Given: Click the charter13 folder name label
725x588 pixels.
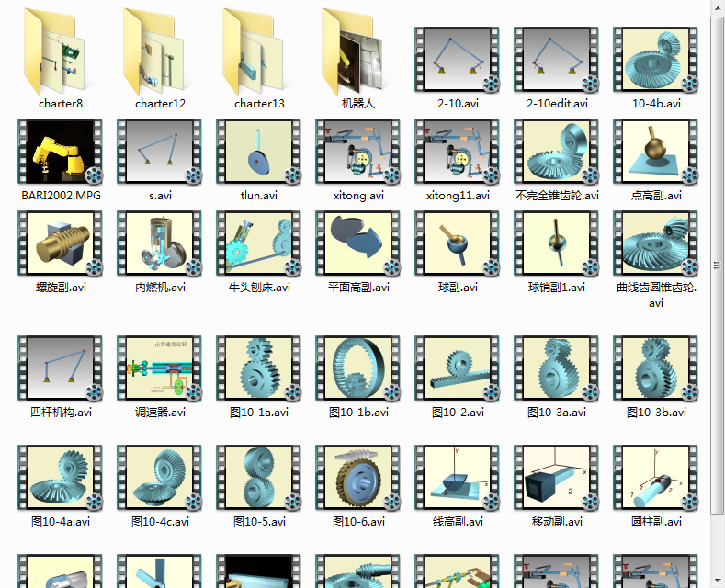Looking at the screenshot, I should (259, 104).
